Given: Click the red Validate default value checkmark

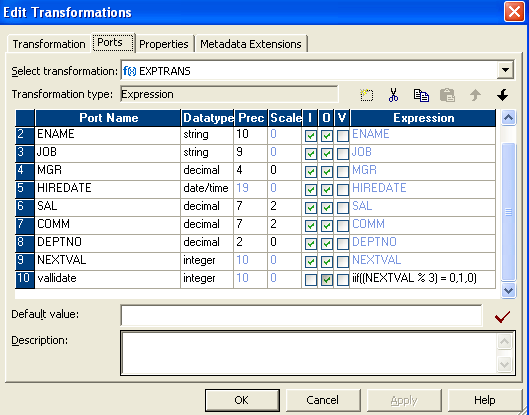Looking at the screenshot, I should [x=502, y=317].
